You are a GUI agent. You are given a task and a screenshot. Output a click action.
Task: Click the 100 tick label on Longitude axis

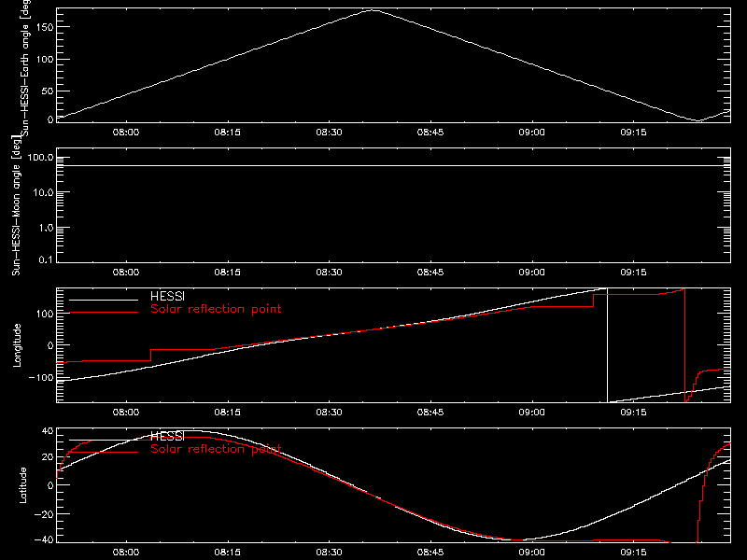click(x=45, y=314)
